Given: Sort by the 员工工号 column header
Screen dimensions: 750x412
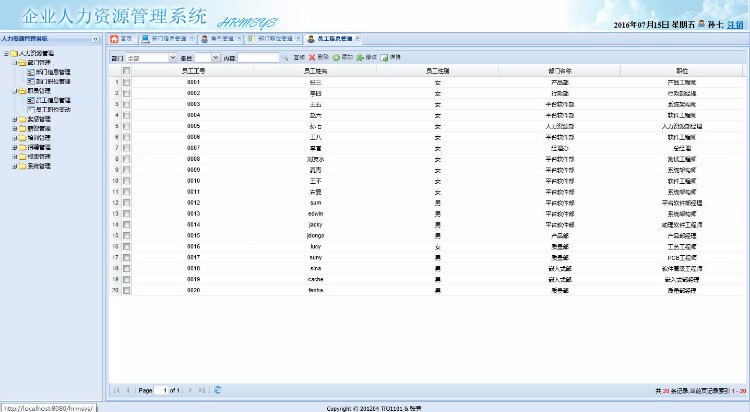Looking at the screenshot, I should pos(193,71).
